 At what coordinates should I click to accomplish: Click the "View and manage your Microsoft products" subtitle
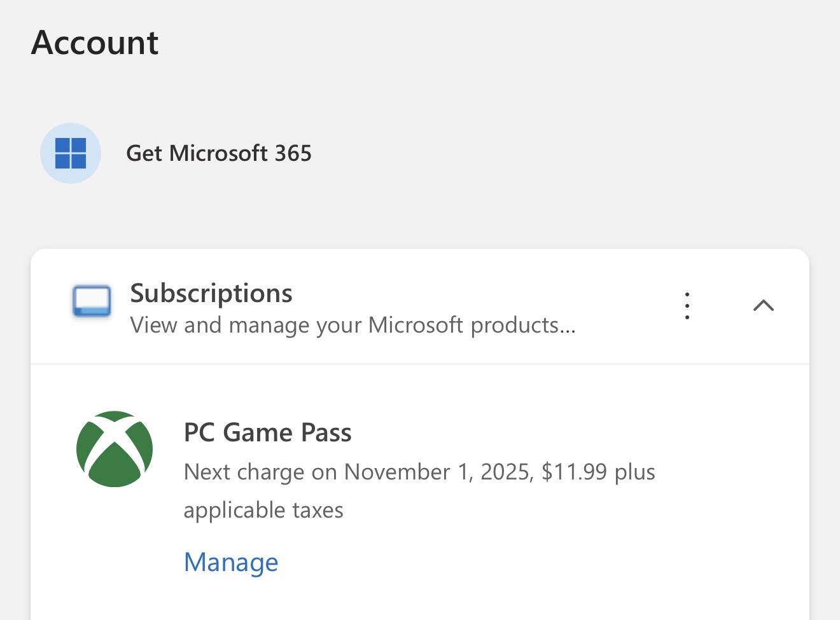click(353, 325)
